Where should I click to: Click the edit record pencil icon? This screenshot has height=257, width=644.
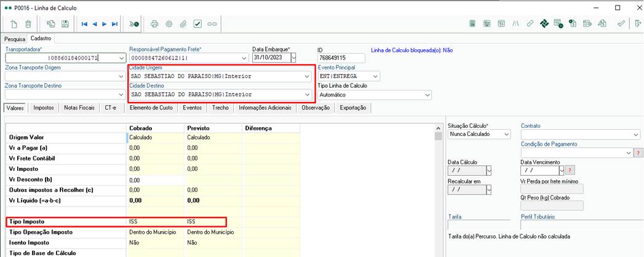tap(51, 24)
